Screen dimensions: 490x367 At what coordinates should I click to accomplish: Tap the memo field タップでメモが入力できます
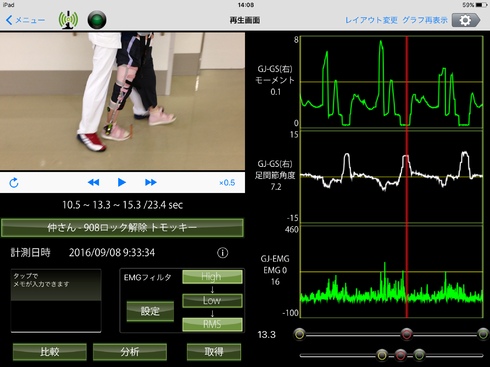click(x=56, y=301)
